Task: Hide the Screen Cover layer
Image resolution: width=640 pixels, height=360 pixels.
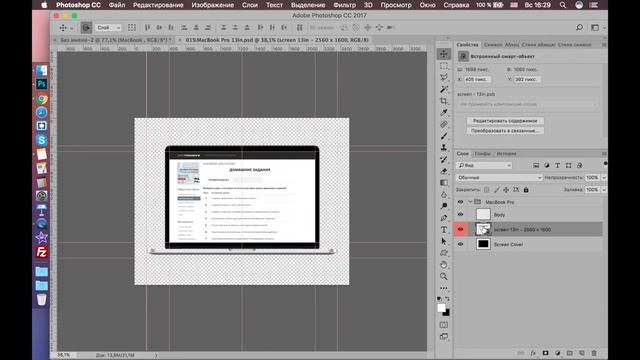Action: click(x=460, y=244)
